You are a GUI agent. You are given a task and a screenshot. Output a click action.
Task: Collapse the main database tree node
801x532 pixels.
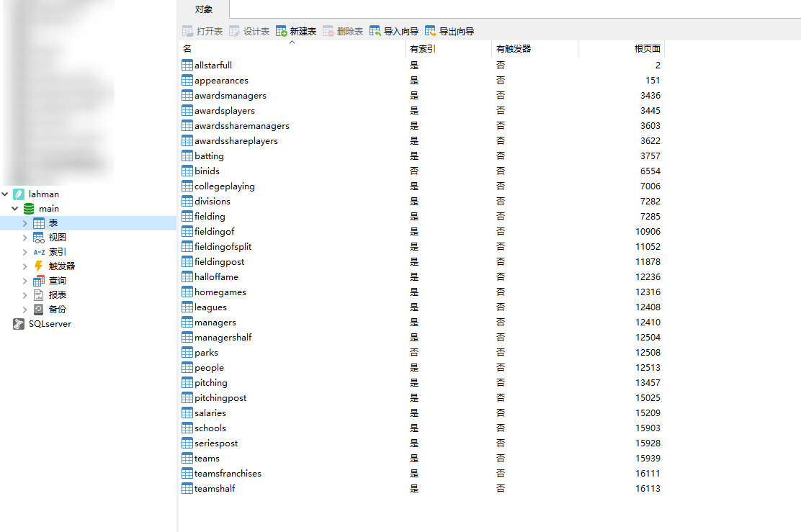pos(15,208)
